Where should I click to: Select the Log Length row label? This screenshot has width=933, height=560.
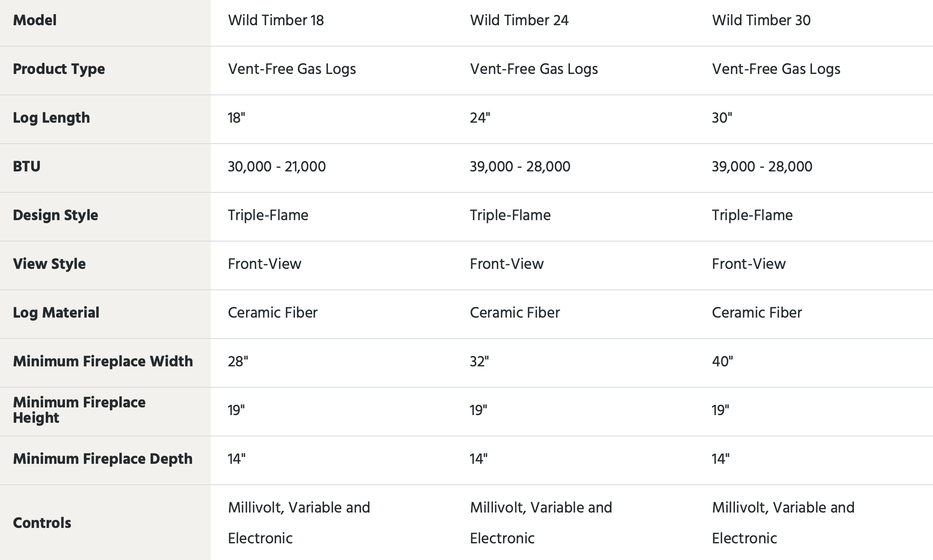[x=51, y=118]
